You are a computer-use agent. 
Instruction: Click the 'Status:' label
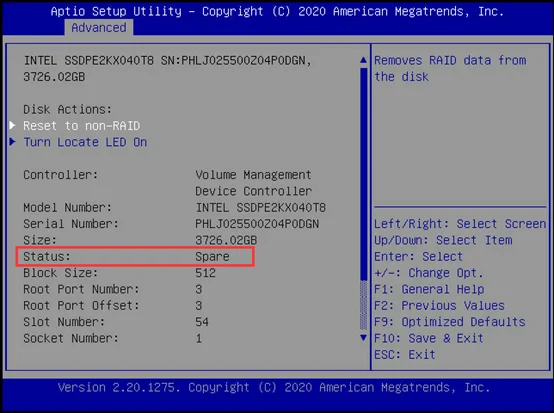coord(47,256)
